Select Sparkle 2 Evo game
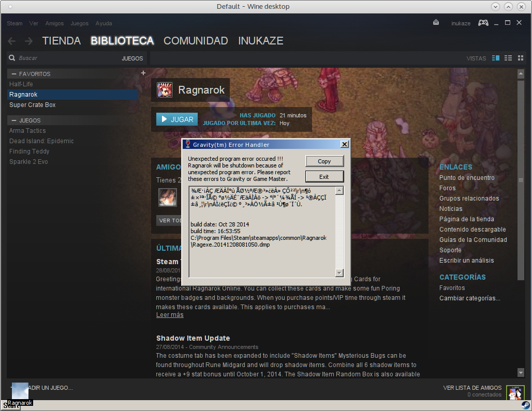Screen dimensions: 532x411 click(72, 162)
